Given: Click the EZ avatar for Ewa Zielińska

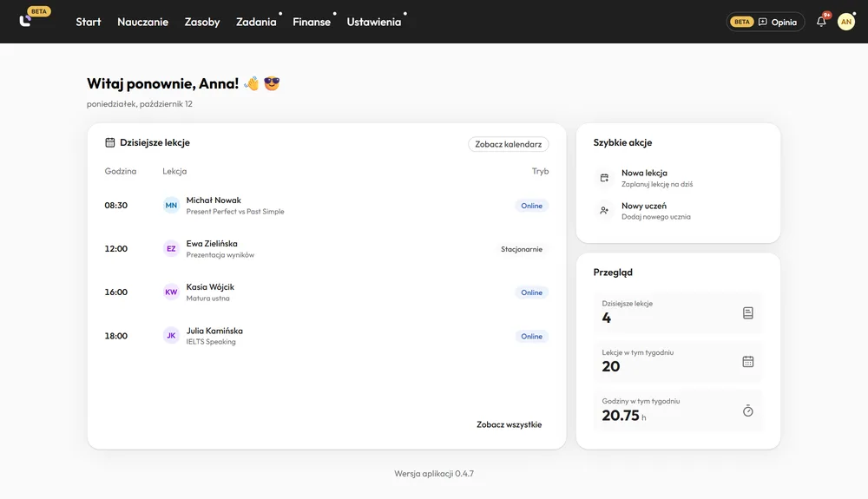Looking at the screenshot, I should tap(171, 248).
